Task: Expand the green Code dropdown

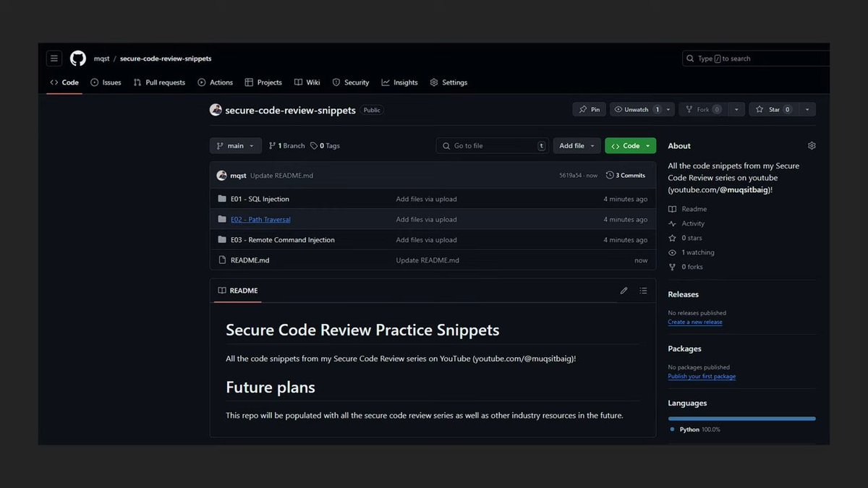Action: [629, 145]
